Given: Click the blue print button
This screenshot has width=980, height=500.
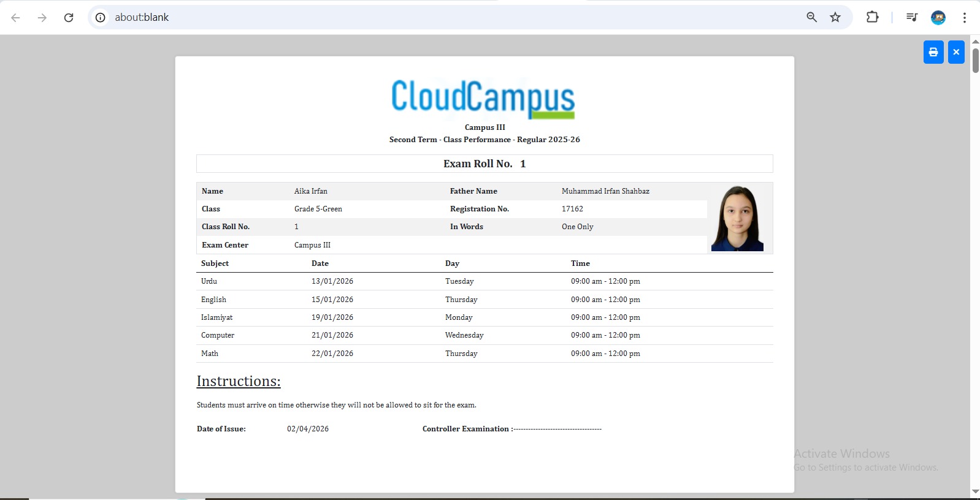Looking at the screenshot, I should [x=933, y=52].
